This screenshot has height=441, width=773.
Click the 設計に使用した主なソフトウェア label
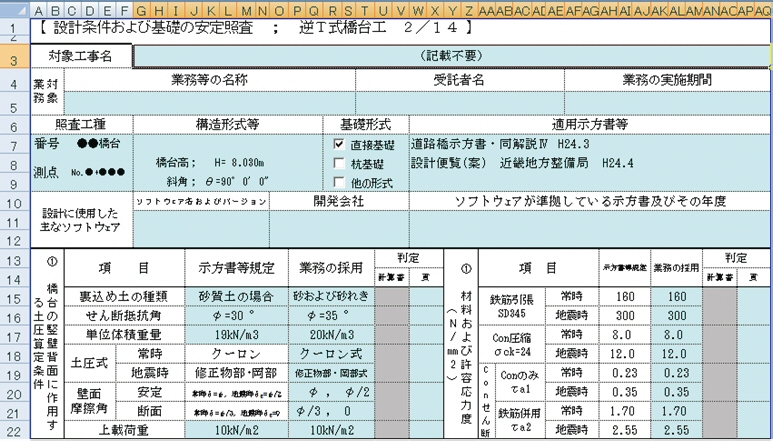tap(81, 220)
